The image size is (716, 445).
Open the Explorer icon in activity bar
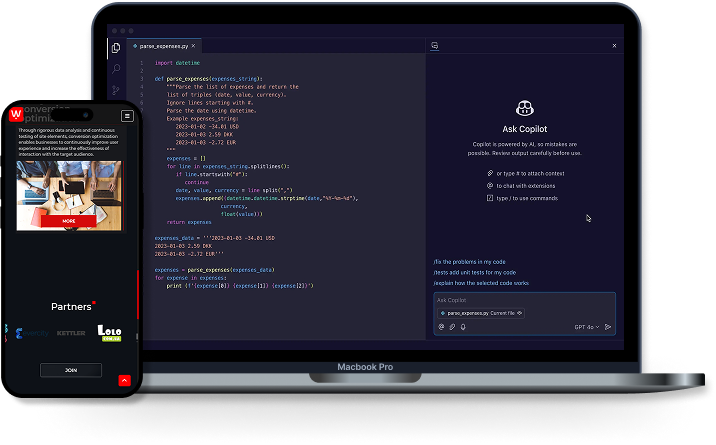coord(117,48)
